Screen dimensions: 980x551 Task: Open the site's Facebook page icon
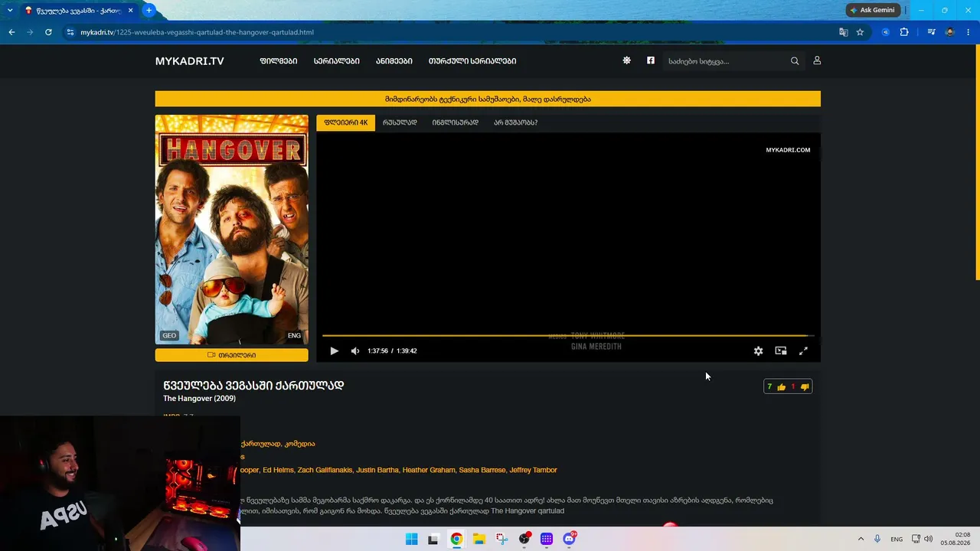[x=651, y=60]
